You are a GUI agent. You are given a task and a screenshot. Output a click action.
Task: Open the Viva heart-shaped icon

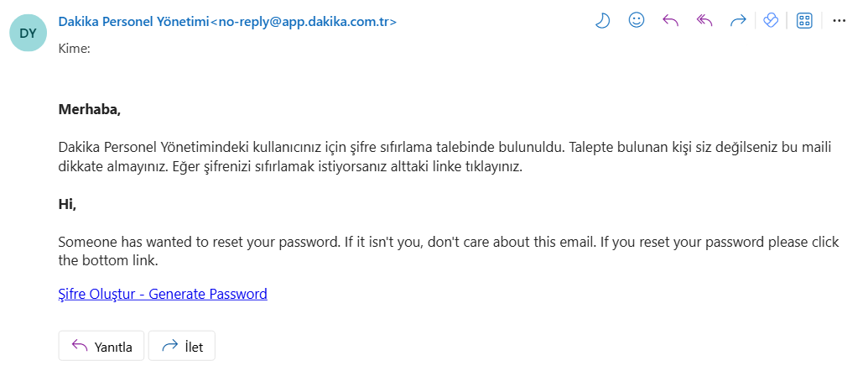(x=771, y=22)
